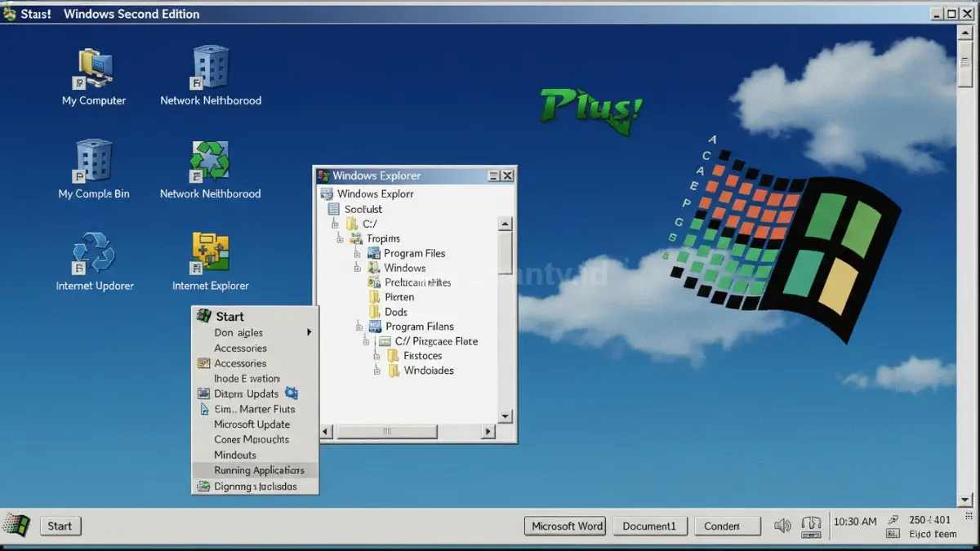Select the Prefucarn tree row text
Image resolution: width=980 pixels, height=551 pixels.
pos(418,282)
